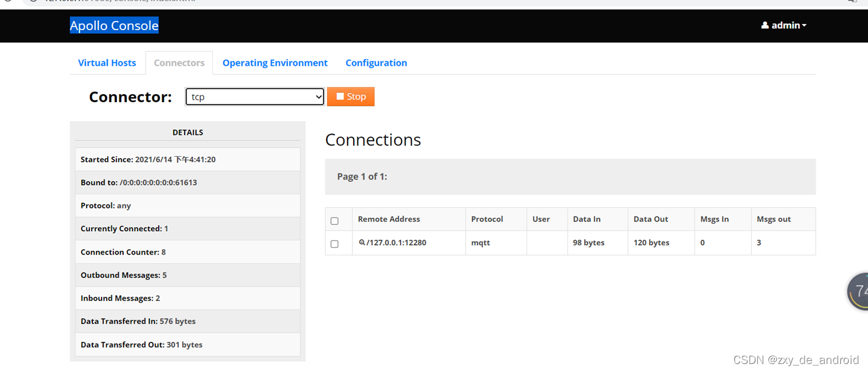Click the Protocol: any detail row
The width and height of the screenshot is (868, 372).
tap(188, 205)
